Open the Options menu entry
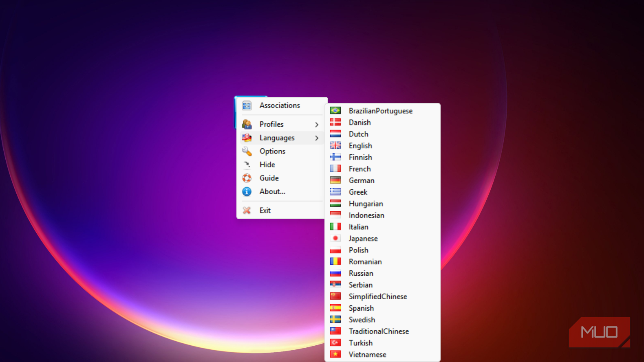This screenshot has width=644, height=362. tap(282, 151)
